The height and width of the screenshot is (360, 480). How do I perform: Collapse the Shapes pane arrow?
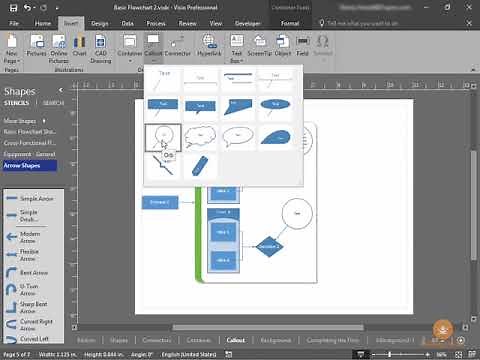(61, 90)
